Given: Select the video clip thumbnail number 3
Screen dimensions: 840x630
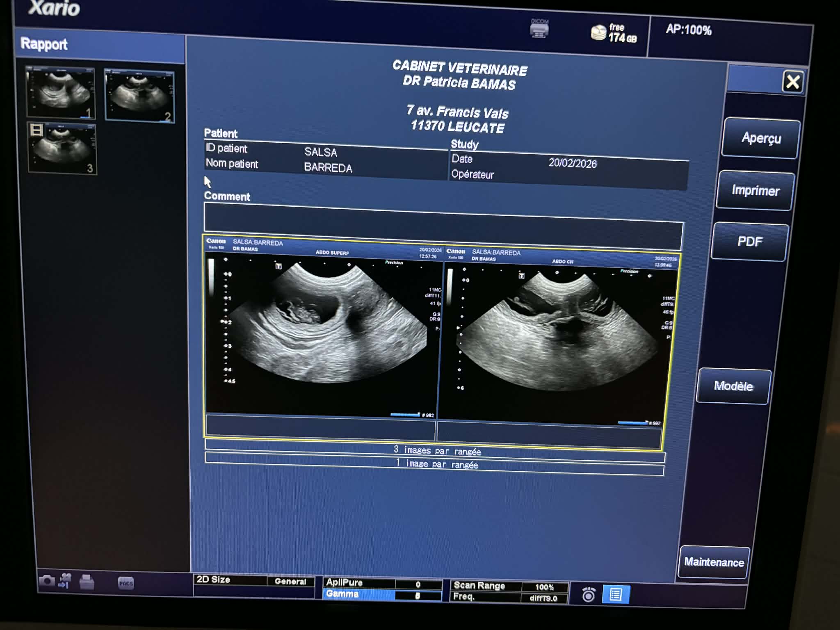Looking at the screenshot, I should point(62,148).
